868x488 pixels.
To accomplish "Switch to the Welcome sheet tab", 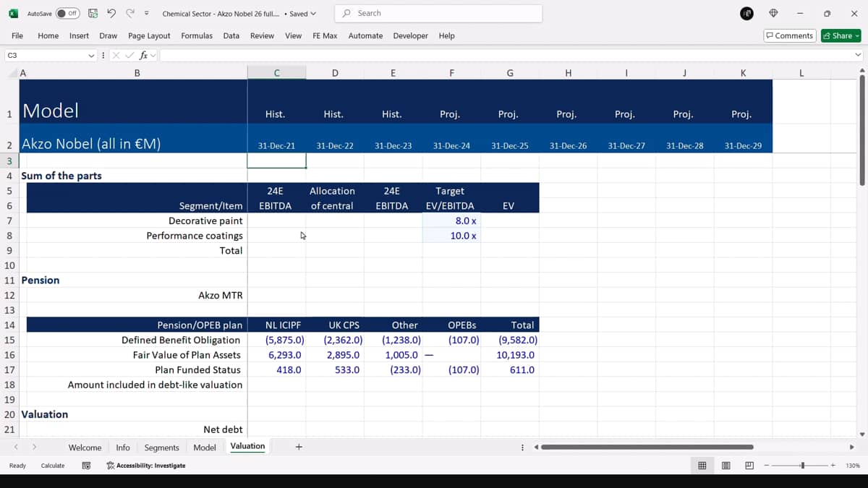I will pos(85,448).
